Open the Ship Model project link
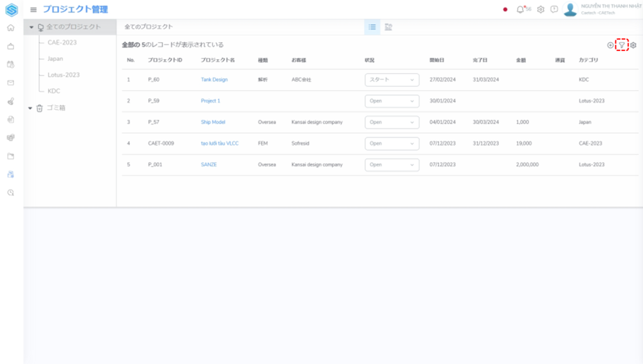The height and width of the screenshot is (364, 643). pos(213,122)
